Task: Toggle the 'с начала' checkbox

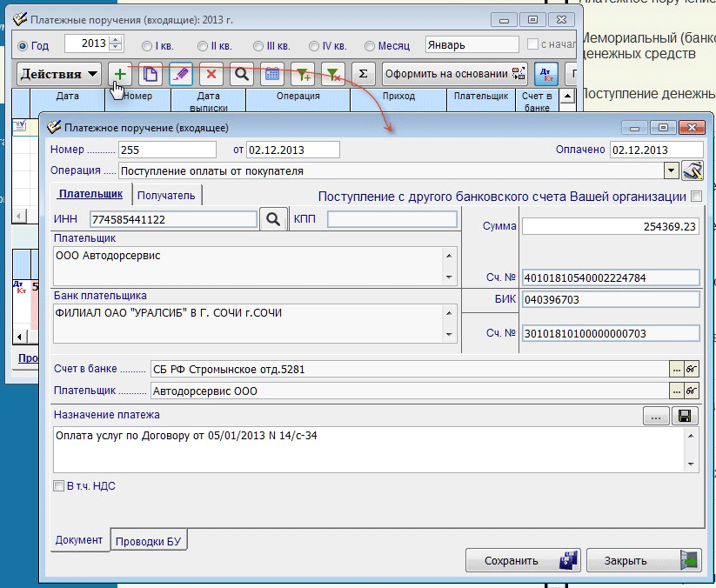Action: coord(532,44)
